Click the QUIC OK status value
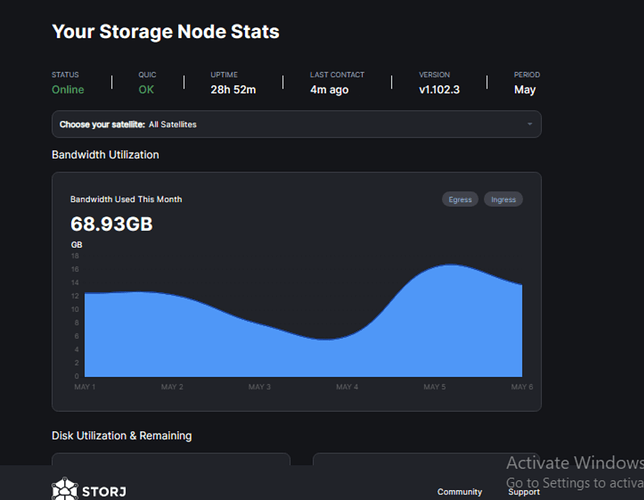The image size is (644, 500). click(147, 90)
